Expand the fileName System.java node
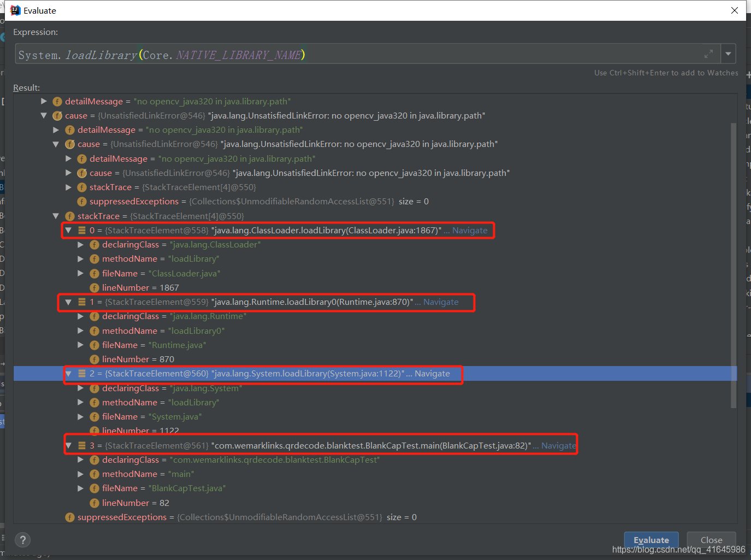751x560 pixels. pos(80,416)
